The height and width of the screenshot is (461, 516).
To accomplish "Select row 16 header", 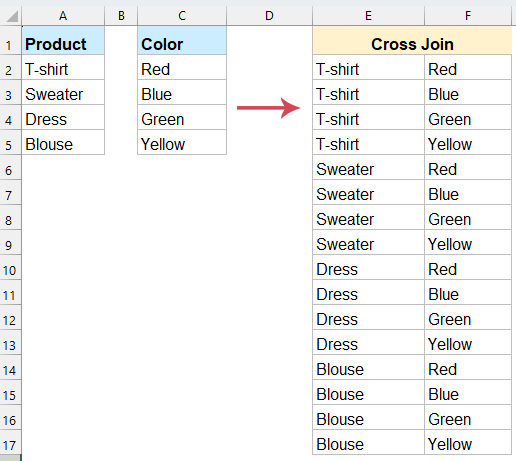I will point(10,417).
